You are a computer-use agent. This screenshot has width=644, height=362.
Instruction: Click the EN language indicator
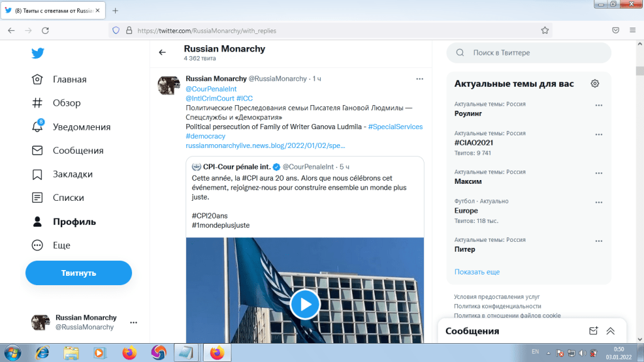point(535,352)
